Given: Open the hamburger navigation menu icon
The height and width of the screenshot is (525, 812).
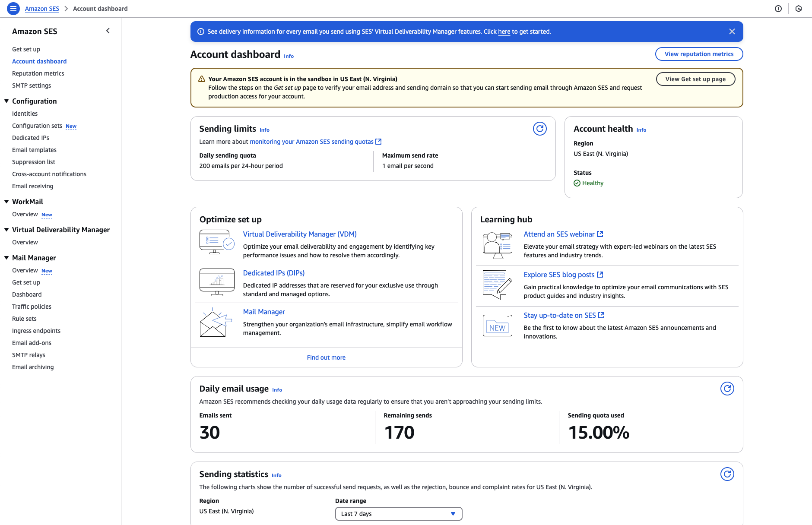Looking at the screenshot, I should [13, 9].
